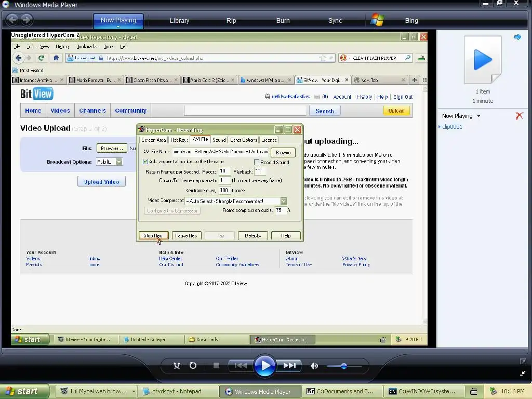Switch to the Burn tab
Viewport: 532px width, 399px height.
tap(283, 21)
